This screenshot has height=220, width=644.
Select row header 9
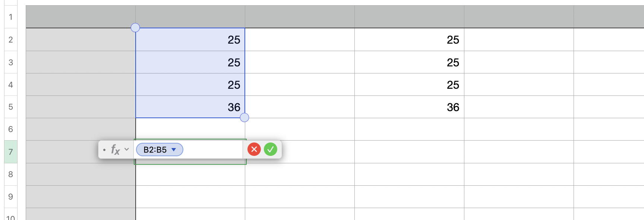[11, 197]
